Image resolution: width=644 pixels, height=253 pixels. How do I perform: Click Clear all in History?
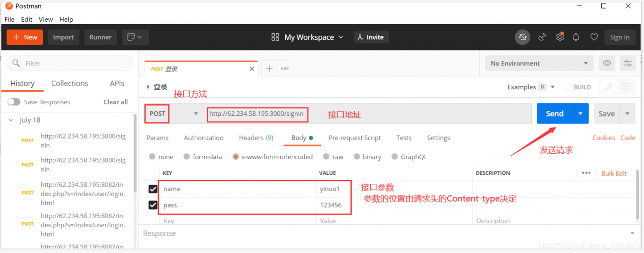(116, 102)
